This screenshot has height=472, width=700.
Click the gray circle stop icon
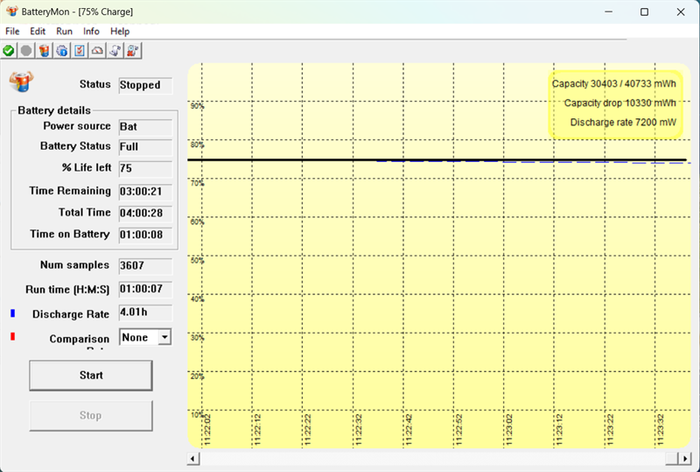click(26, 50)
